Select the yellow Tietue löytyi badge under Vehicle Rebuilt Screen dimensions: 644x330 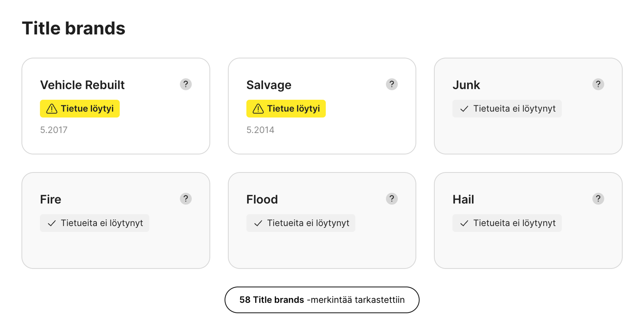80,108
